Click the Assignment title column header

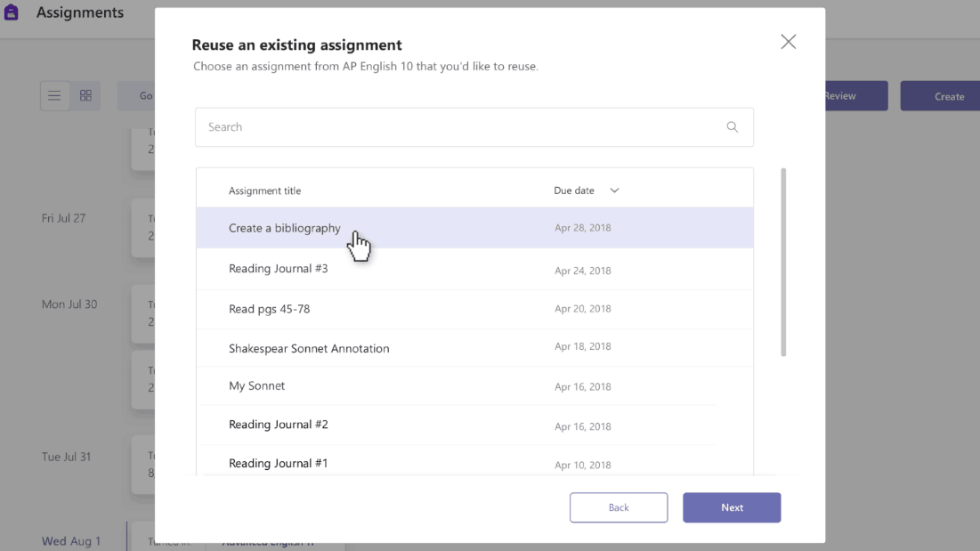264,190
